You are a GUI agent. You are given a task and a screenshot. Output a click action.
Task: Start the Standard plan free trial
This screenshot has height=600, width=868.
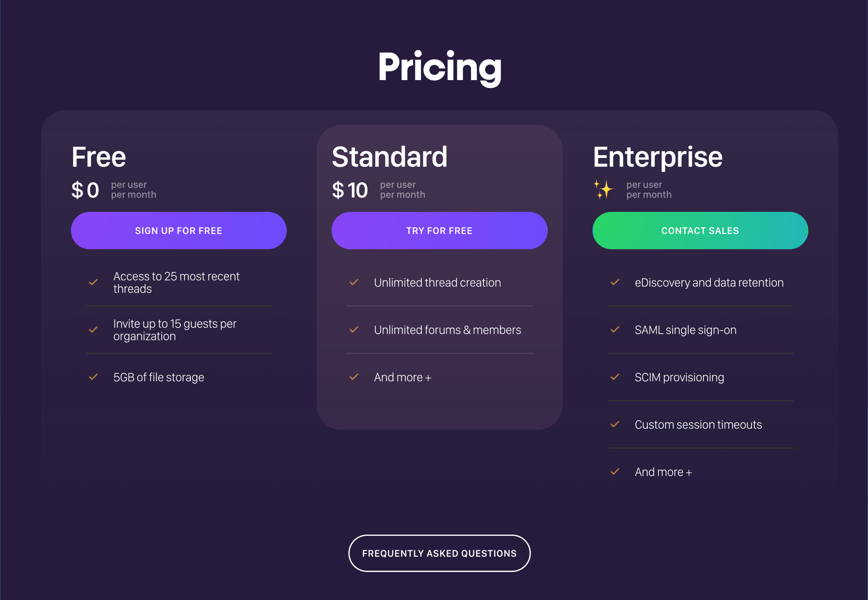tap(439, 231)
